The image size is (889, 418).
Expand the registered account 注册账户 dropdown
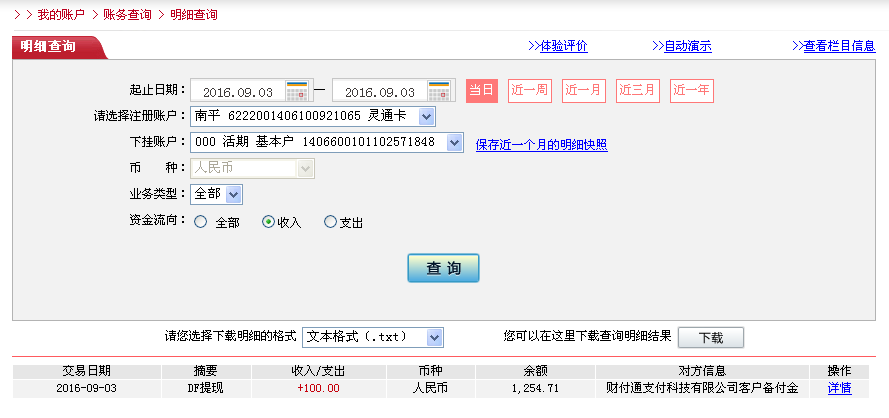click(427, 117)
